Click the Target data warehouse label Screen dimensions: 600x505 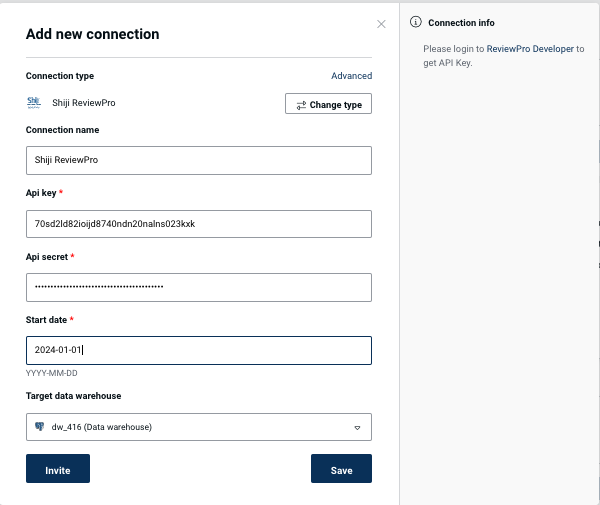coord(73,396)
